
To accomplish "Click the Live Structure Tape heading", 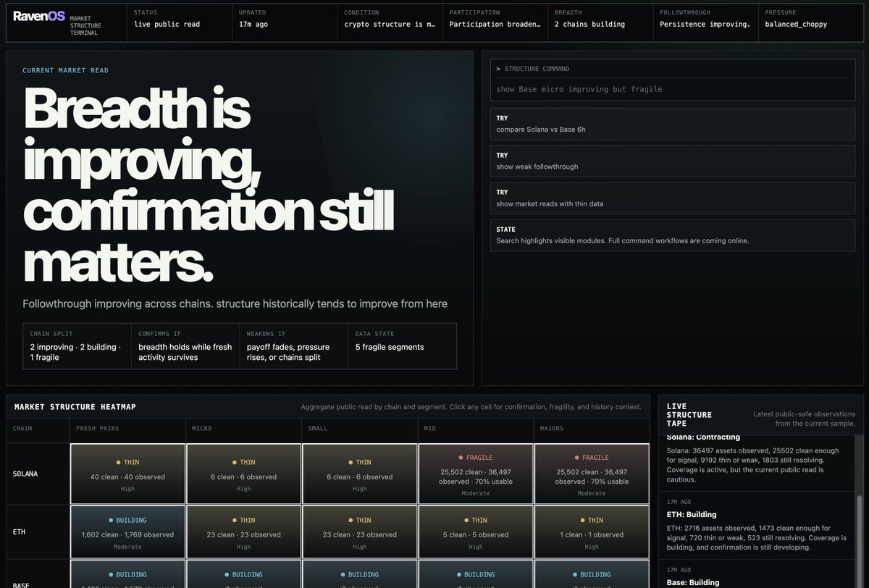I will [689, 415].
